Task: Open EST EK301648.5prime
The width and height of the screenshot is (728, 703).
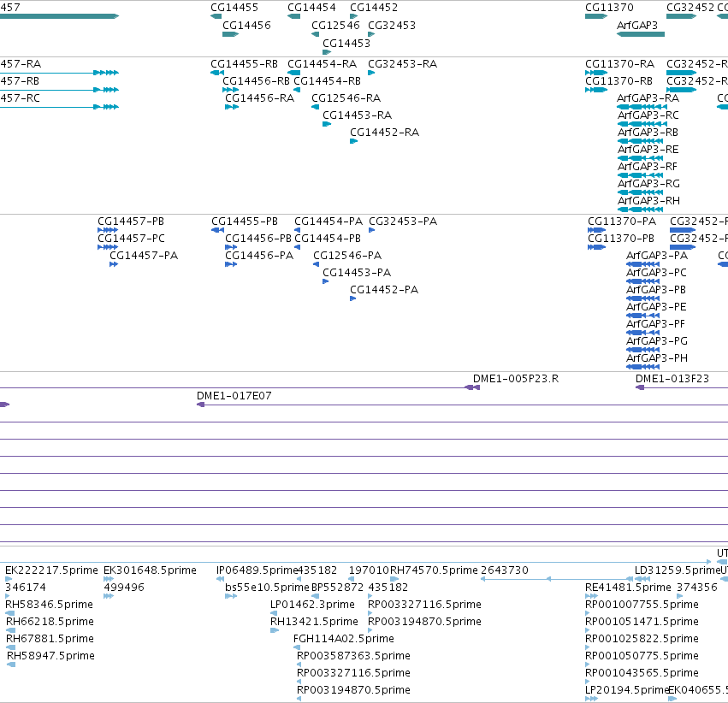Action: (x=150, y=570)
